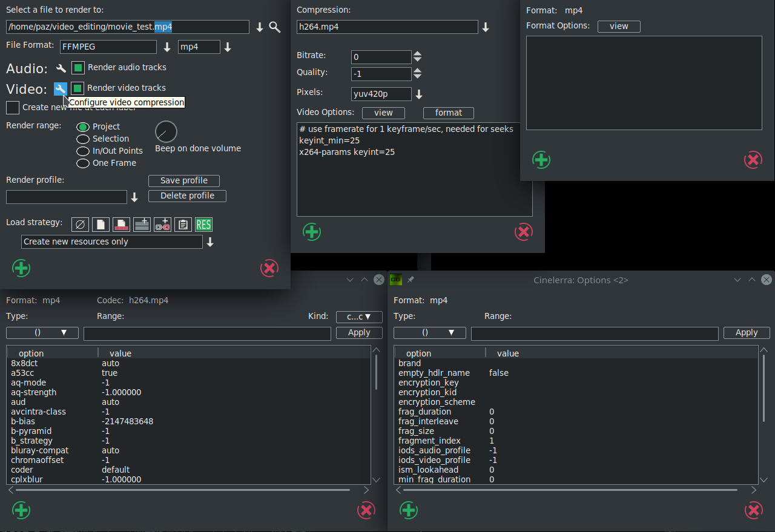Image resolution: width=775 pixels, height=532 pixels.
Task: Choose the 'append in new tracks' load strategy icon
Action: [x=142, y=224]
